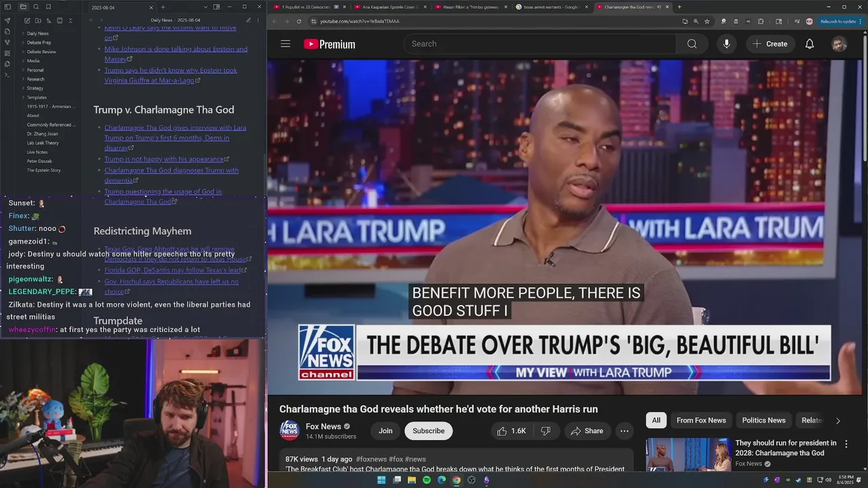Open They should run for president thumbnail
Image resolution: width=868 pixels, height=488 pixels.
click(688, 454)
